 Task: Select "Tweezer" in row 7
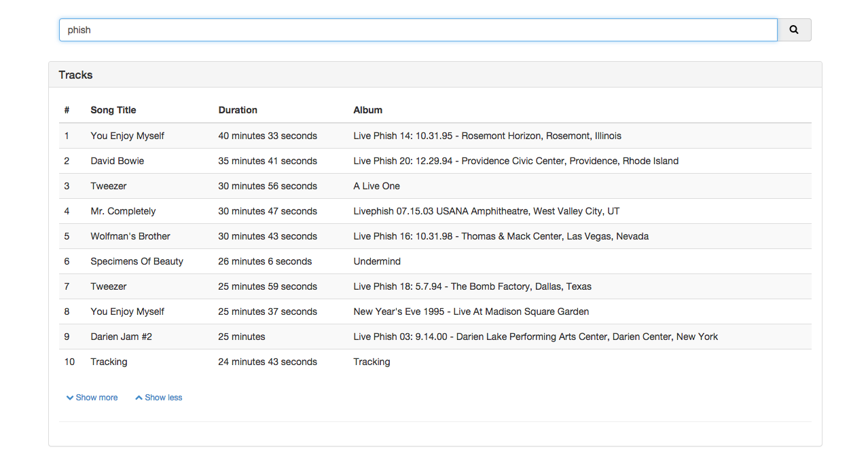109,286
